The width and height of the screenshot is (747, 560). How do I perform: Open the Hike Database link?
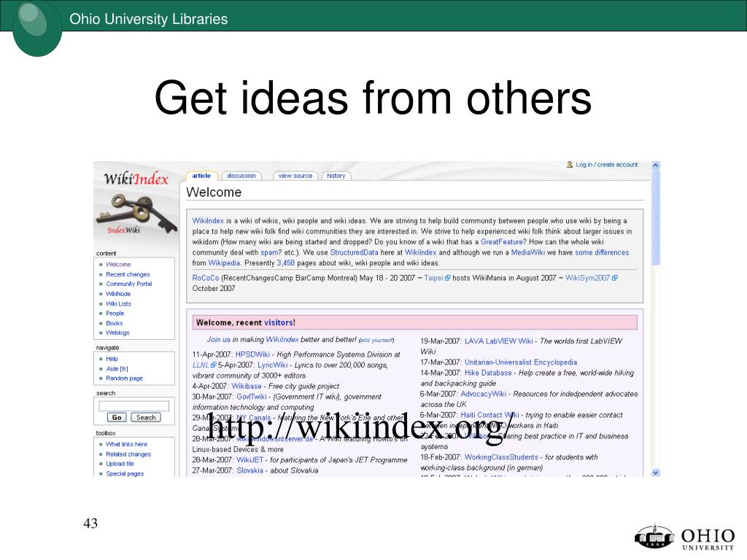488,373
